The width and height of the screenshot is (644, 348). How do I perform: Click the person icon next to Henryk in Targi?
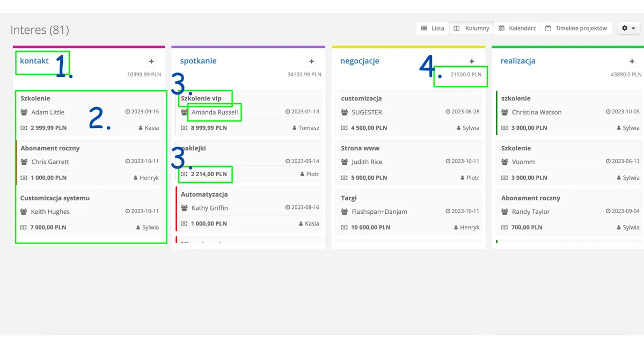click(x=456, y=227)
